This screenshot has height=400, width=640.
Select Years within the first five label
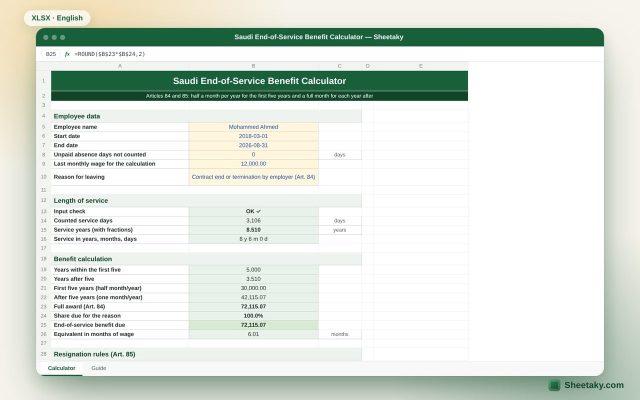[x=120, y=270]
